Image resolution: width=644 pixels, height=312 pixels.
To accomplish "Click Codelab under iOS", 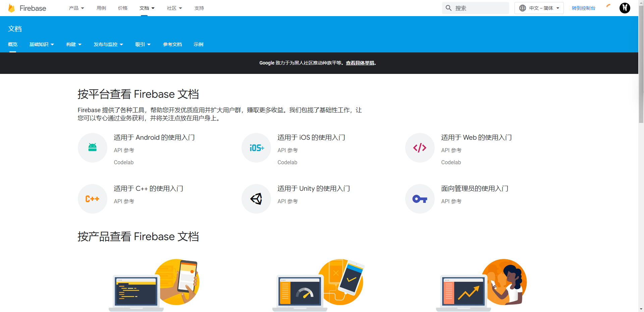I will point(287,162).
